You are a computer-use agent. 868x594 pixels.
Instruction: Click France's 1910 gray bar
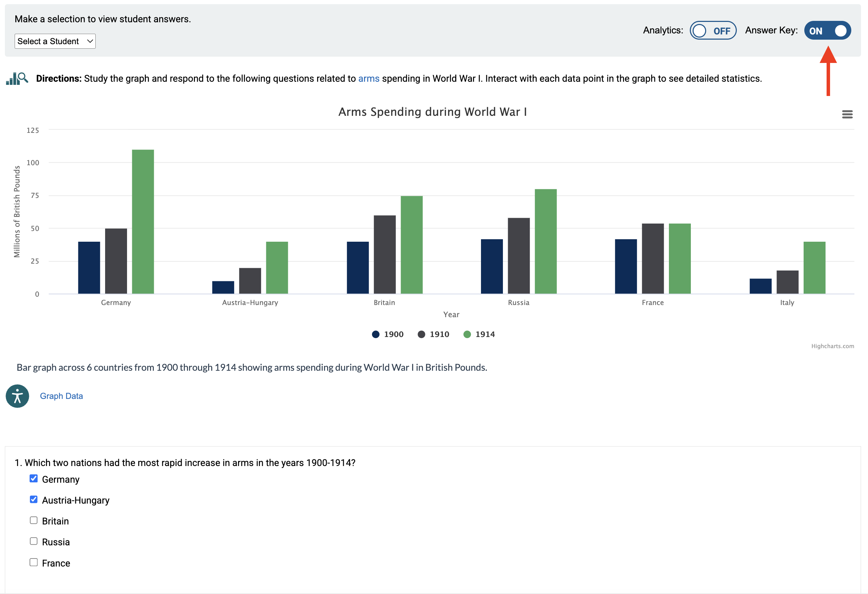pyautogui.click(x=653, y=258)
